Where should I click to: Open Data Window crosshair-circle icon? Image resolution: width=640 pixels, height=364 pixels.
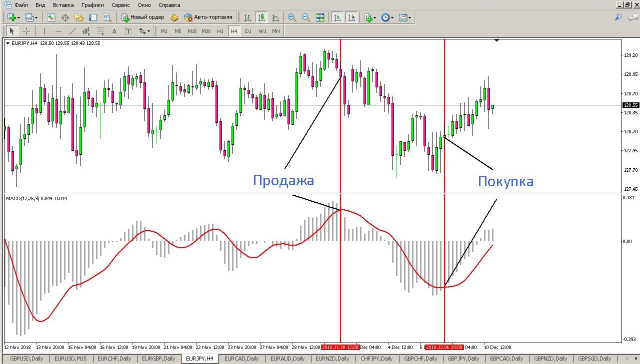(x=65, y=17)
